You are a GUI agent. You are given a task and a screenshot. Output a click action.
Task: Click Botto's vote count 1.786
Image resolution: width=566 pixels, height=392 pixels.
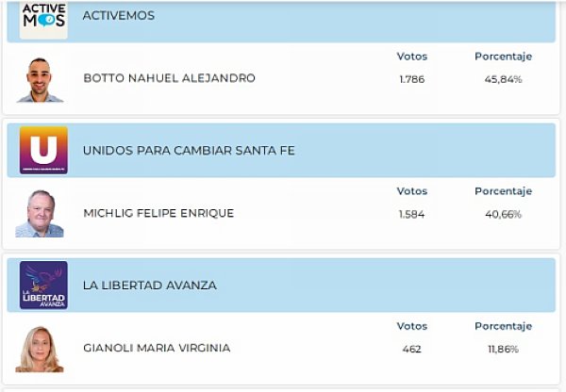412,79
